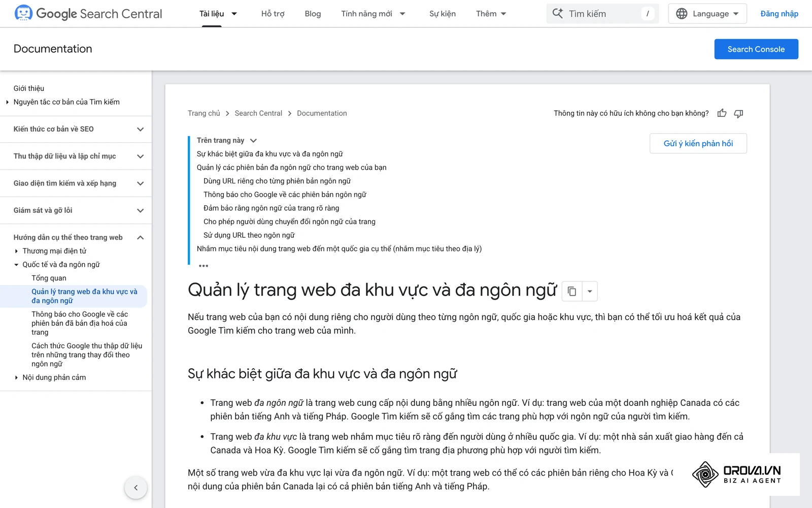Click the Language globe icon
This screenshot has height=508, width=812.
[682, 14]
